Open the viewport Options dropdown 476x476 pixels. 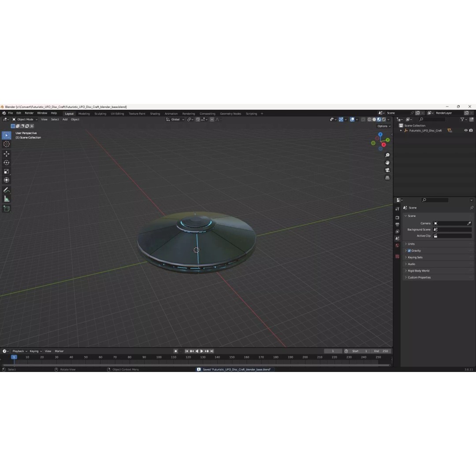[384, 126]
